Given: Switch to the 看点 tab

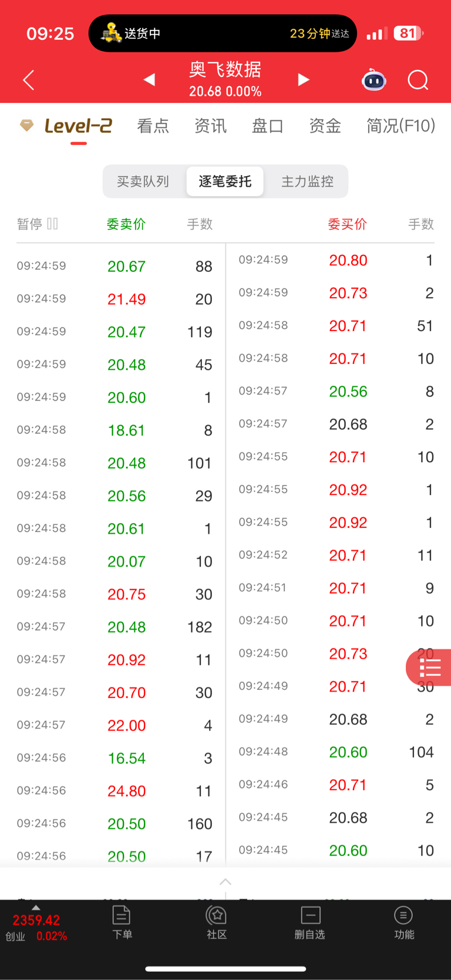Looking at the screenshot, I should pos(153,126).
